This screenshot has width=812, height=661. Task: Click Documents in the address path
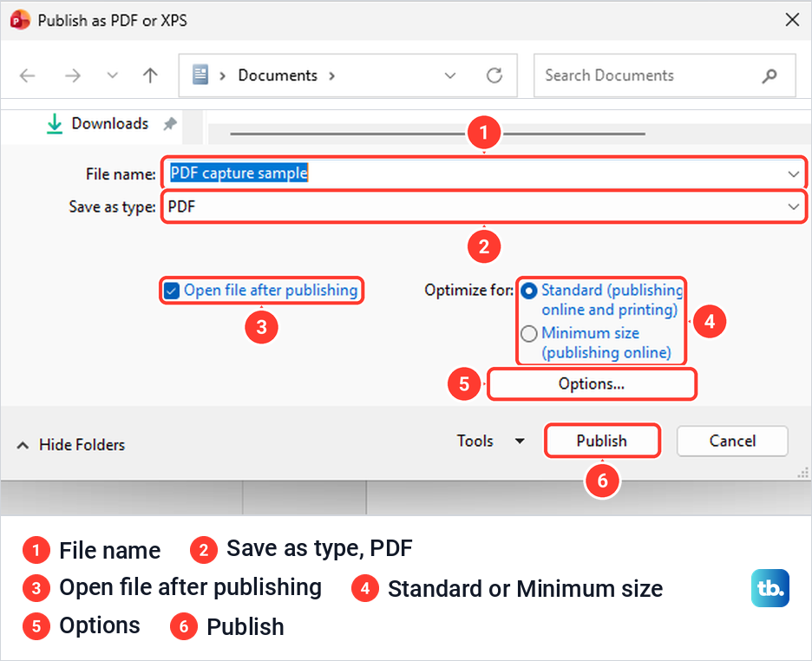coord(278,75)
